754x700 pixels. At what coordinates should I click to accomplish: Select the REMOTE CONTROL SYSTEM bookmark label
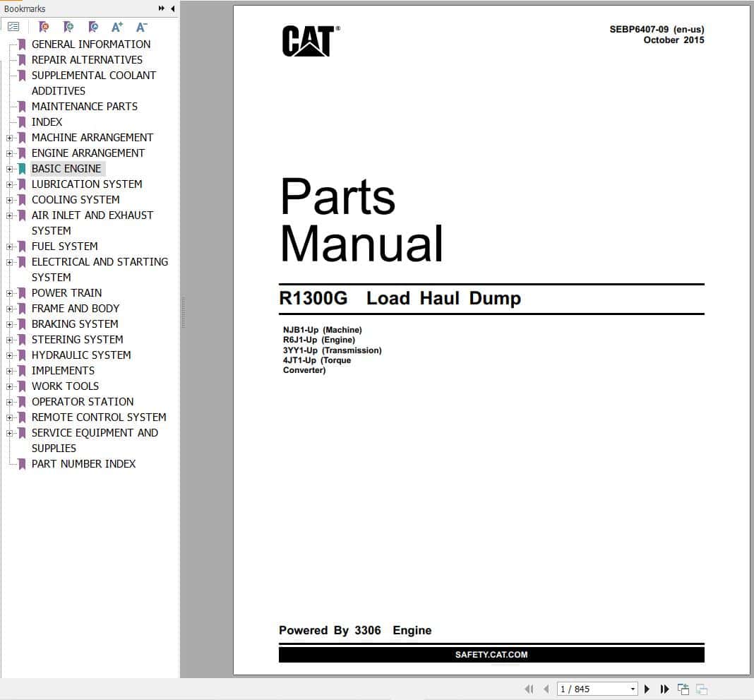pyautogui.click(x=99, y=417)
